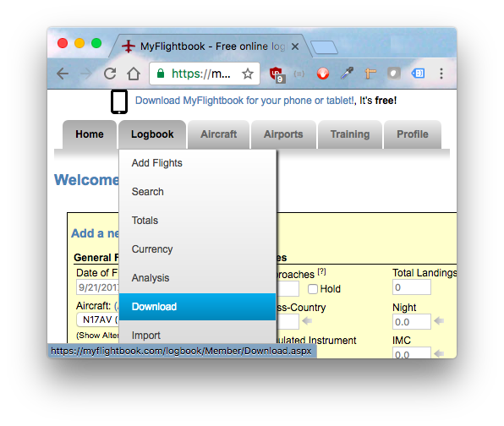Reload the page with refresh icon

pos(110,74)
